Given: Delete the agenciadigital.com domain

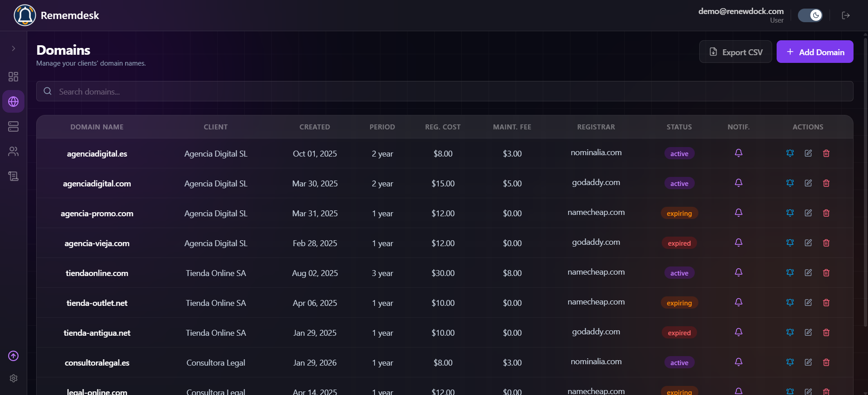Looking at the screenshot, I should [826, 183].
